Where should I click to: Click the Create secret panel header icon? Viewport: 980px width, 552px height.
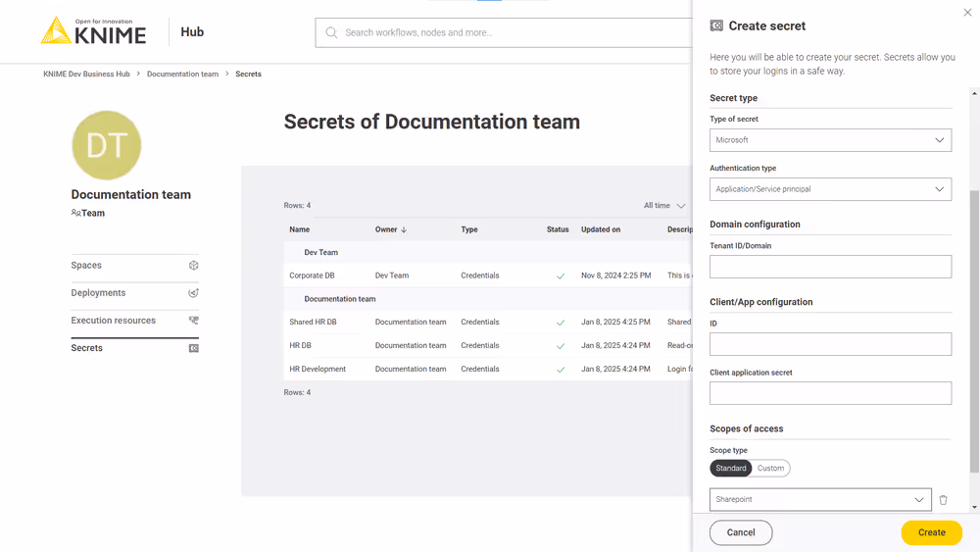click(716, 25)
